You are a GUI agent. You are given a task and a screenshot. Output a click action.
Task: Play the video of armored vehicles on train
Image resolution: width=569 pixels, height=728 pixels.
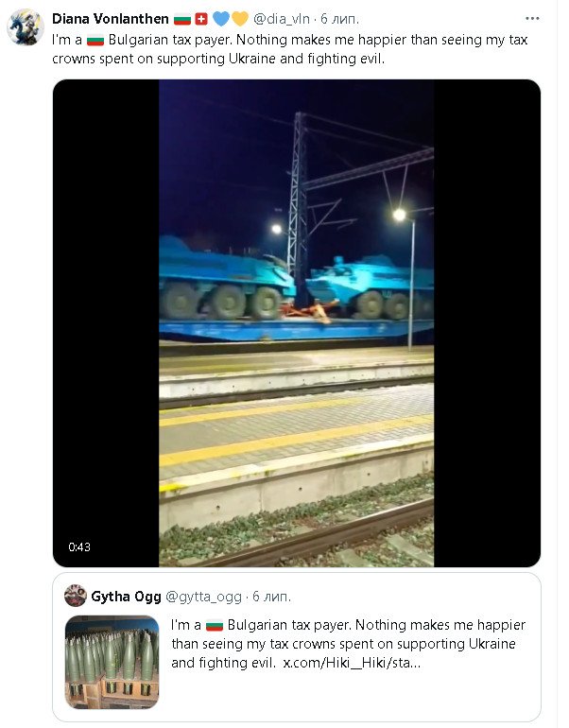(296, 322)
